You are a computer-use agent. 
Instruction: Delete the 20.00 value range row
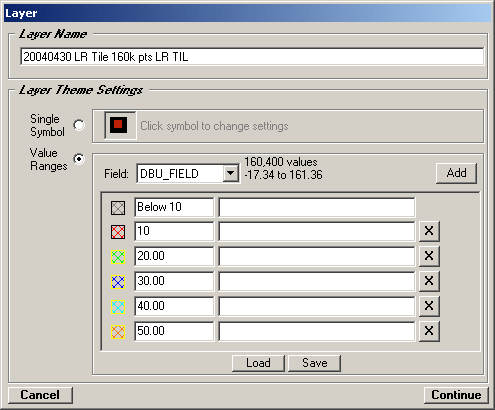pyautogui.click(x=429, y=256)
